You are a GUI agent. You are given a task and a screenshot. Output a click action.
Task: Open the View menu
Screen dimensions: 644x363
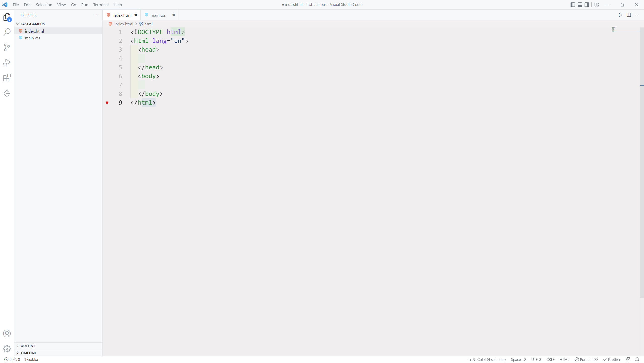point(61,5)
